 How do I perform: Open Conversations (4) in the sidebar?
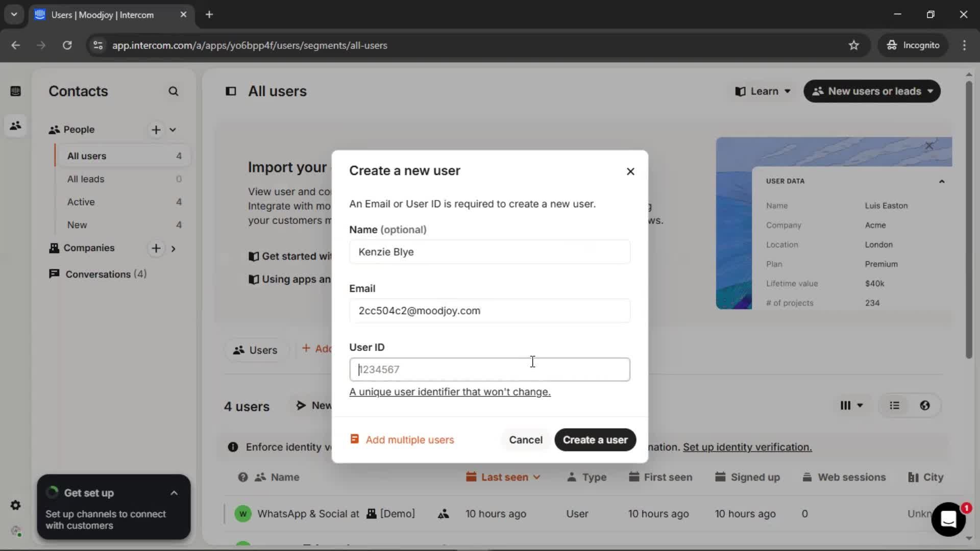coord(98,274)
